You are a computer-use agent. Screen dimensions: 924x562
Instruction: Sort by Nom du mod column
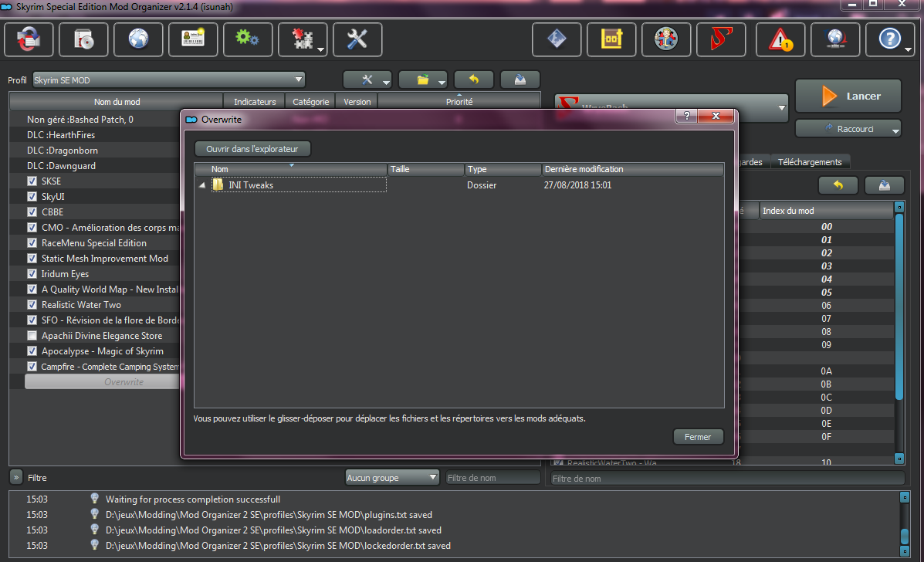[117, 101]
